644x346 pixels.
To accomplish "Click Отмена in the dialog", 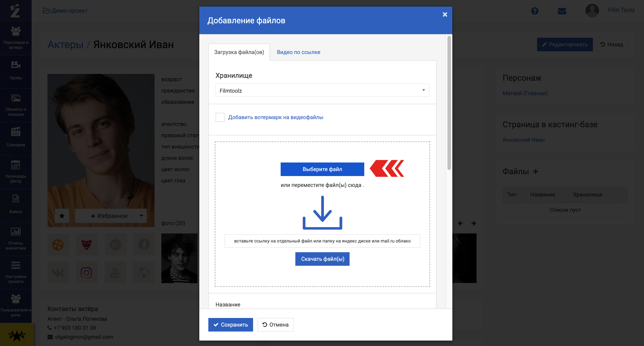I will coord(275,325).
